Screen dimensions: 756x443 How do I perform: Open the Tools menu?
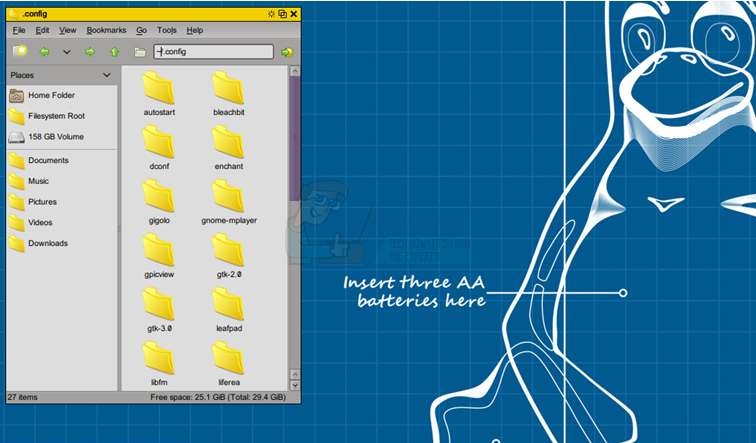pos(166,31)
